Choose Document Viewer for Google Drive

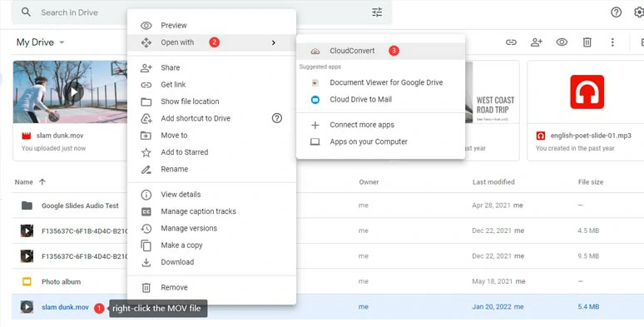[x=381, y=82]
